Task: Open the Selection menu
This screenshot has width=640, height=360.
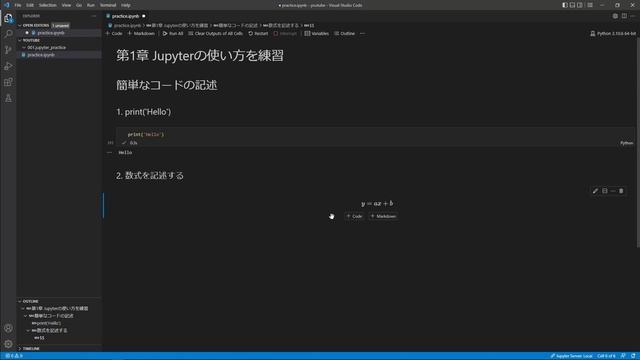Action: pyautogui.click(x=47, y=5)
